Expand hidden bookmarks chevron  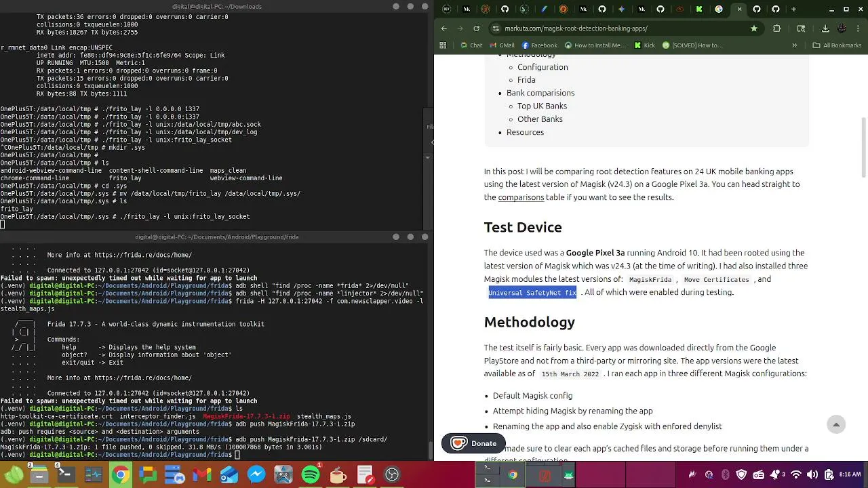click(794, 45)
